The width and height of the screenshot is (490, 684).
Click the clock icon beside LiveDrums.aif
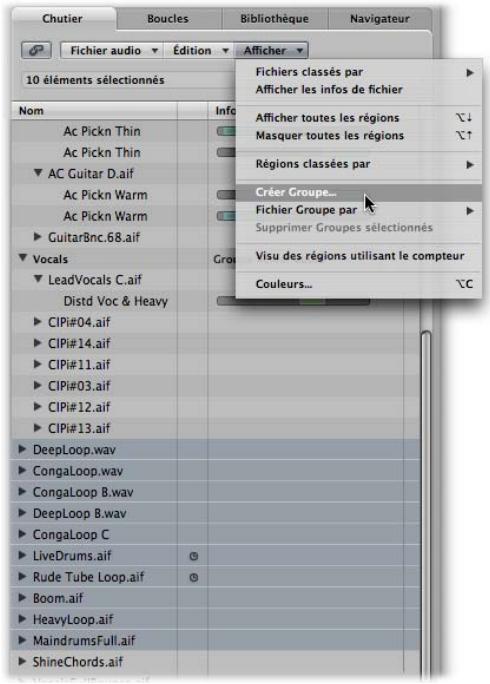point(194,556)
